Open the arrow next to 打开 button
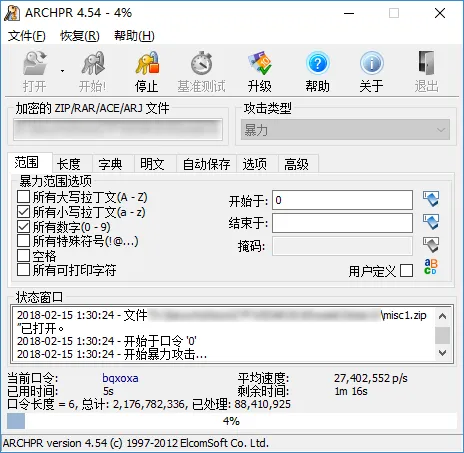Image resolution: width=464 pixels, height=453 pixels. pos(62,71)
